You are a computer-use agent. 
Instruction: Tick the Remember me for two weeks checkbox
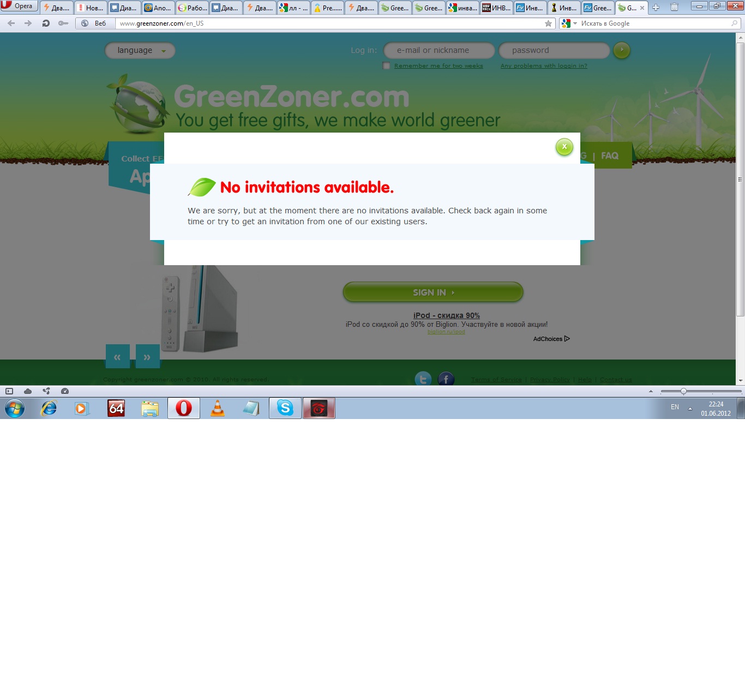tap(387, 66)
